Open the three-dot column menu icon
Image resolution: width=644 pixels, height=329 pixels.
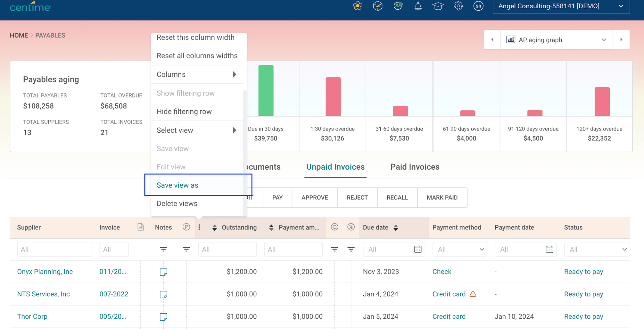199,227
